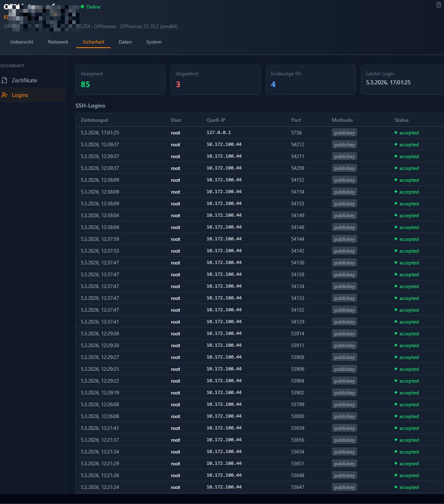Click the Abgelehnt 3 stat card
The width and height of the screenshot is (444, 504).
tap(215, 80)
